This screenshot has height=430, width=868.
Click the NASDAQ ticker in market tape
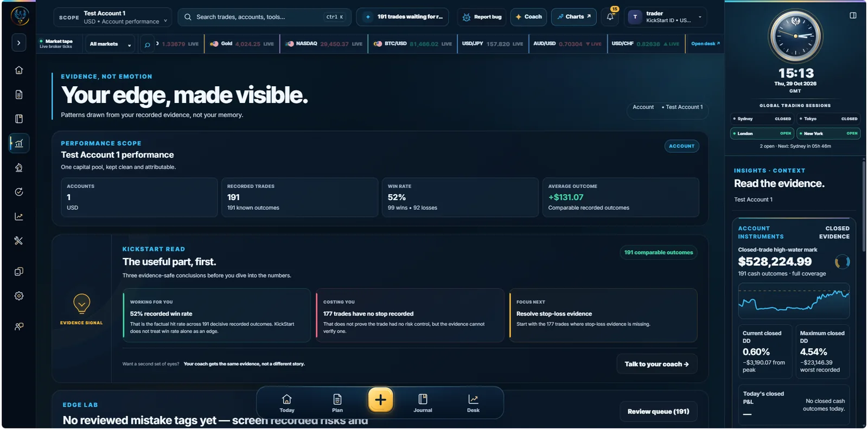pyautogui.click(x=324, y=44)
